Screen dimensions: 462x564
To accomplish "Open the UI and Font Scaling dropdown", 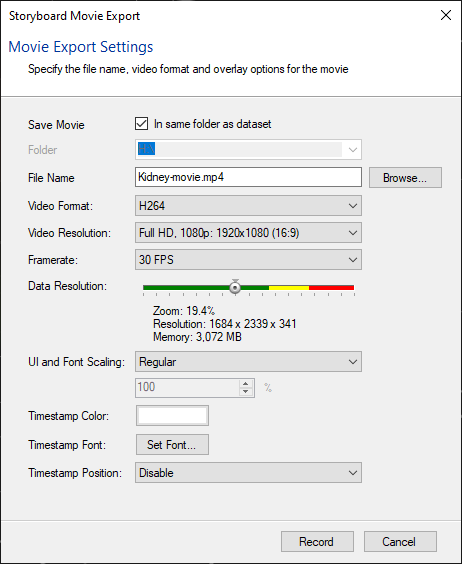I will (248, 361).
